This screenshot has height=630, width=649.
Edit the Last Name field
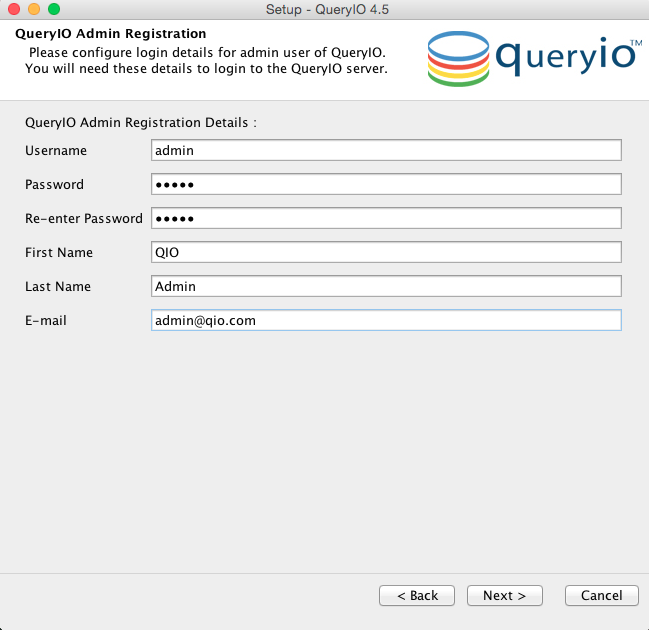coord(386,286)
